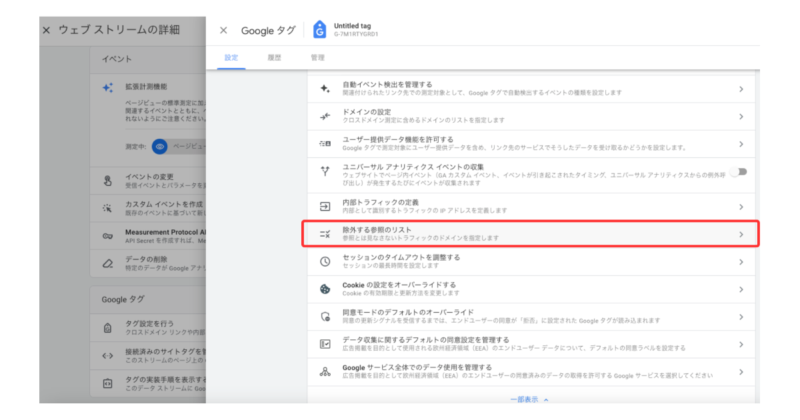This screenshot has height=420, width=800.
Task: Click the checklist icon for データ収集に関するデフォルトの同意設定
Action: click(325, 344)
